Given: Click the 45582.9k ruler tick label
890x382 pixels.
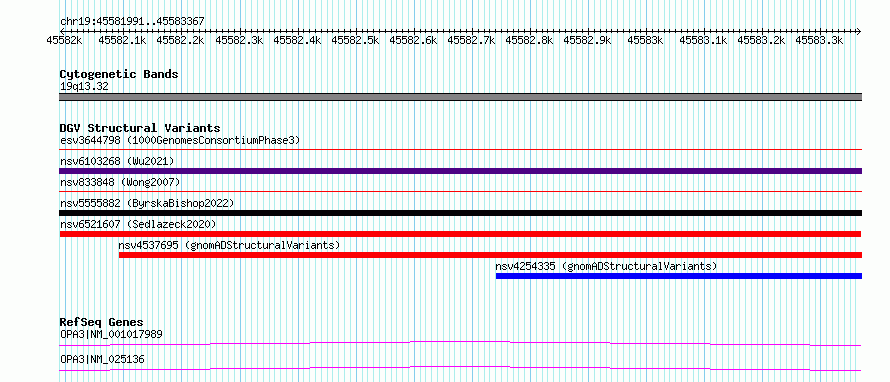Looking at the screenshot, I should 587,41.
